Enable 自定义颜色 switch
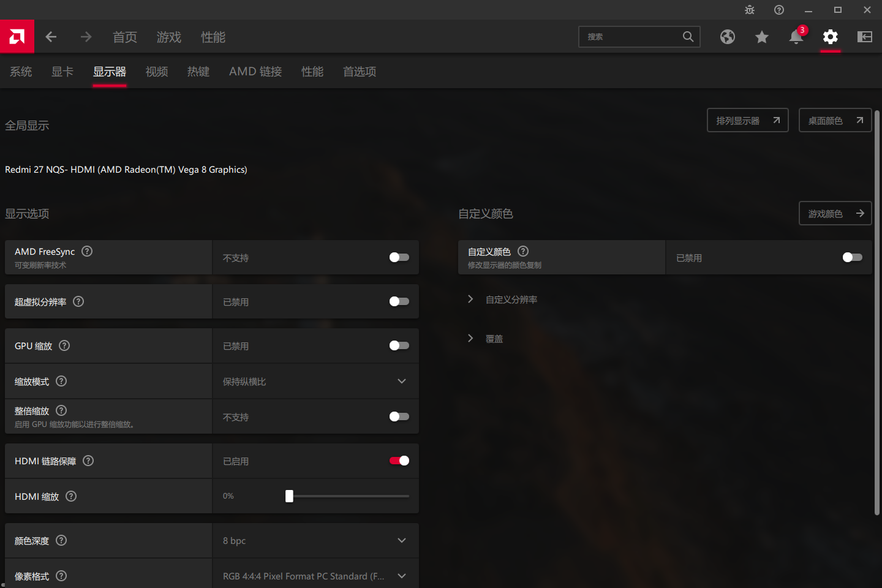The width and height of the screenshot is (882, 588). [853, 257]
